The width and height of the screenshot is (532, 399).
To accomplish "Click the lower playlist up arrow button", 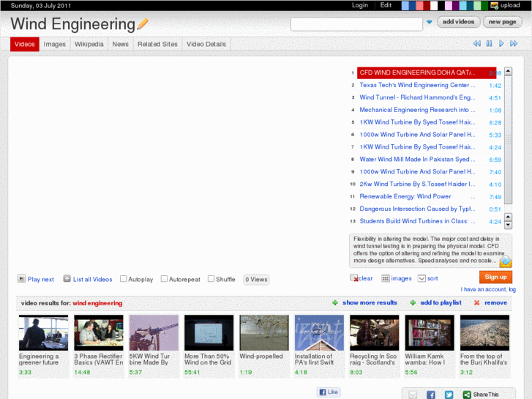I will click(508, 217).
